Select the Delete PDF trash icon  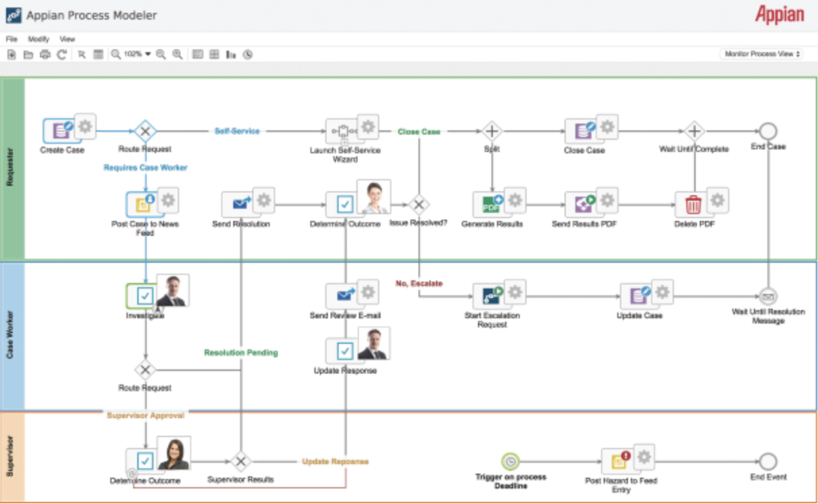pos(695,203)
